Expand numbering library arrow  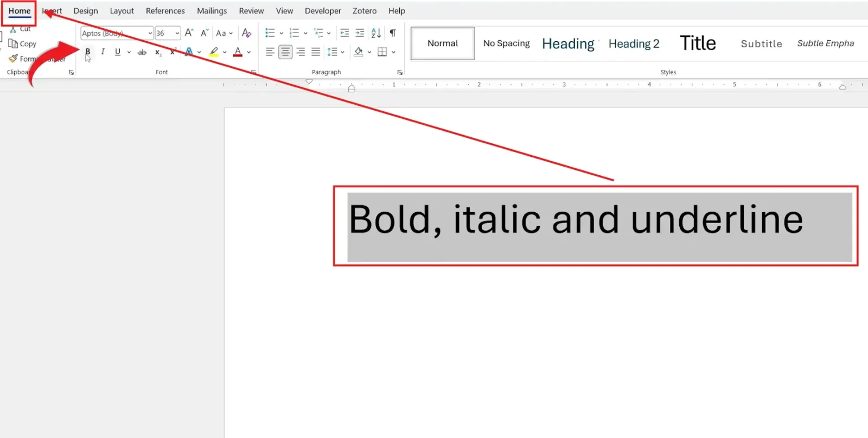tap(305, 33)
